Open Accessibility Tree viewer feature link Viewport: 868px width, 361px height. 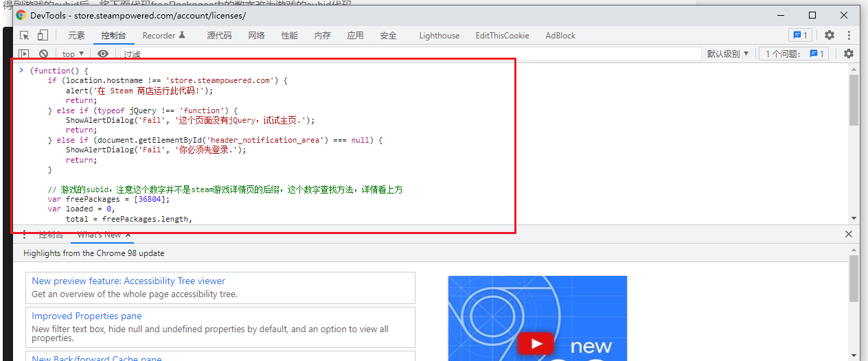point(128,281)
